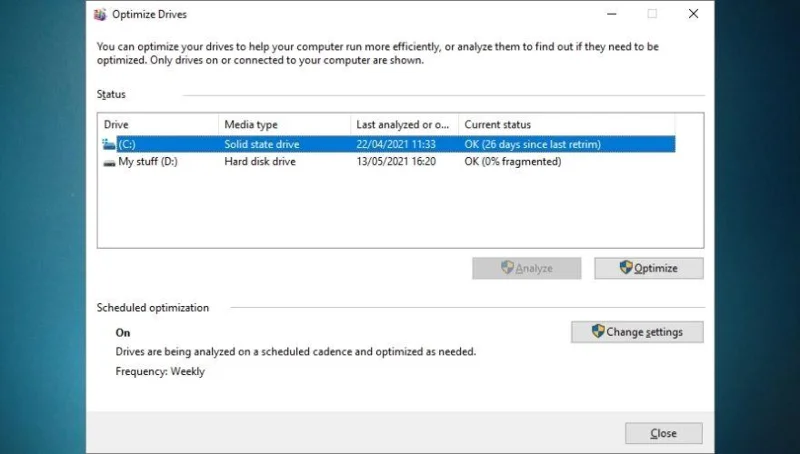Click the Last analyzed column header

[405, 124]
